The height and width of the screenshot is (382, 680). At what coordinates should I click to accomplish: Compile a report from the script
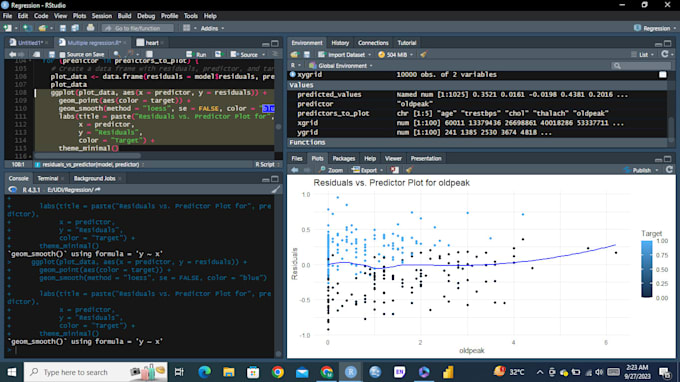(x=149, y=55)
